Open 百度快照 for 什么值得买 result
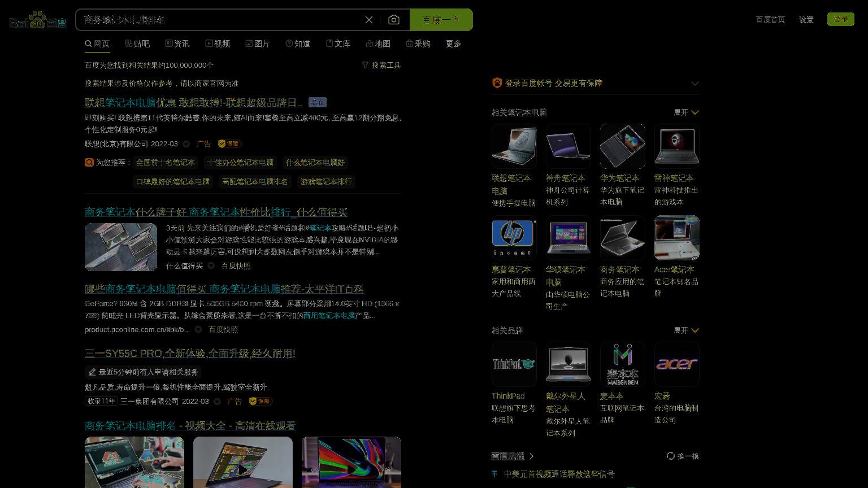868x488 pixels. pyautogui.click(x=236, y=266)
